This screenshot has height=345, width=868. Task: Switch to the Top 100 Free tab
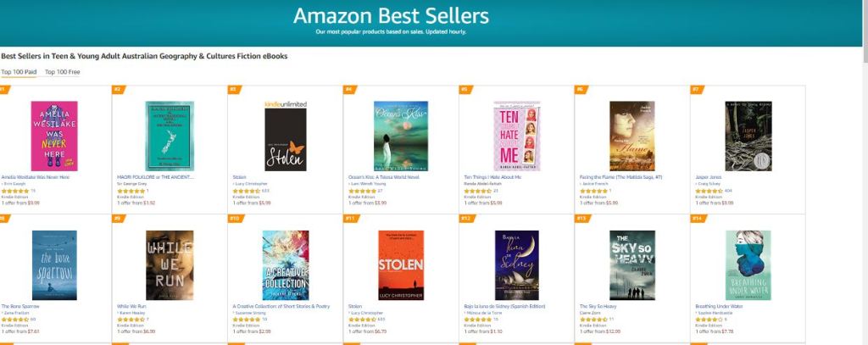coord(62,73)
